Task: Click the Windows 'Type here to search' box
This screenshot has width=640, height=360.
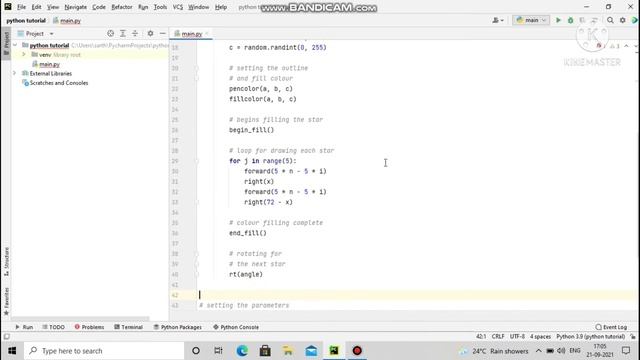Action: [104, 351]
